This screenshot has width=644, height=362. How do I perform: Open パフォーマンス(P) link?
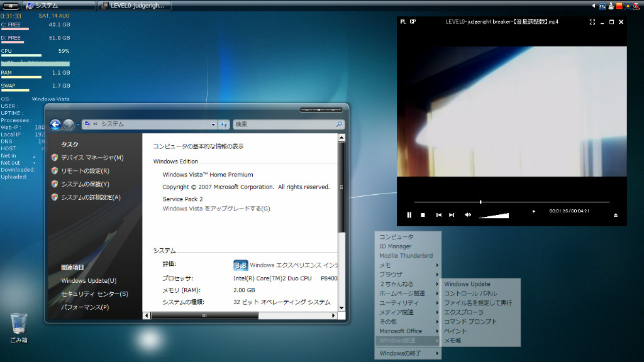pyautogui.click(x=85, y=307)
